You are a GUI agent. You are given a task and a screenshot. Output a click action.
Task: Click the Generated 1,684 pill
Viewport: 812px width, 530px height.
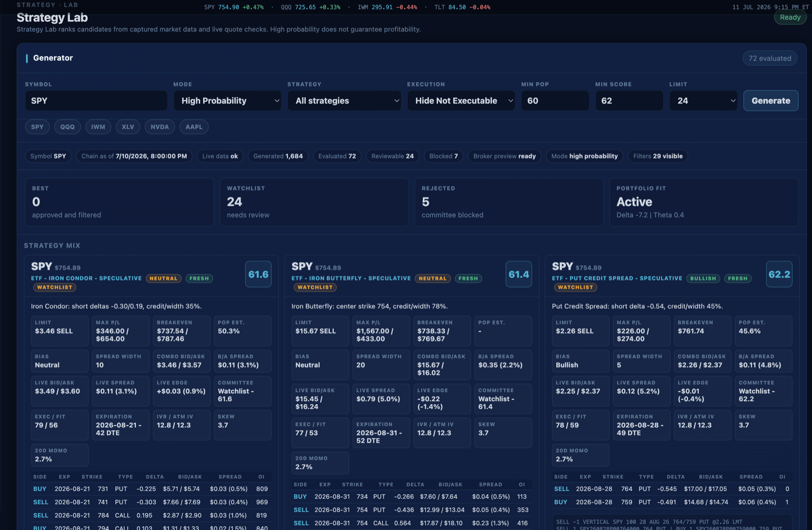[x=278, y=156]
